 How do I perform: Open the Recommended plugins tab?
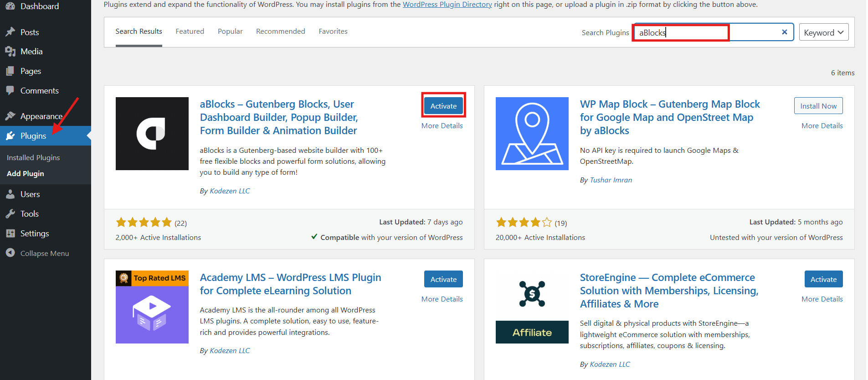point(280,31)
